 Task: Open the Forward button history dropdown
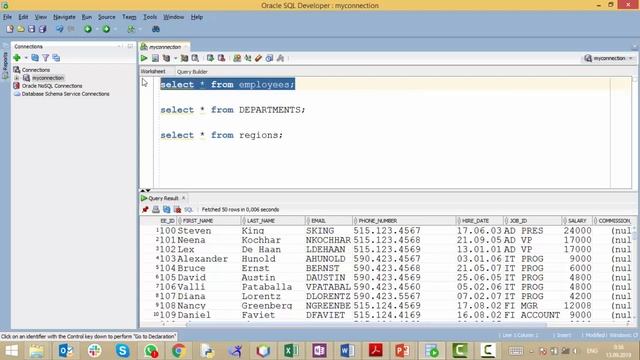pos(115,29)
